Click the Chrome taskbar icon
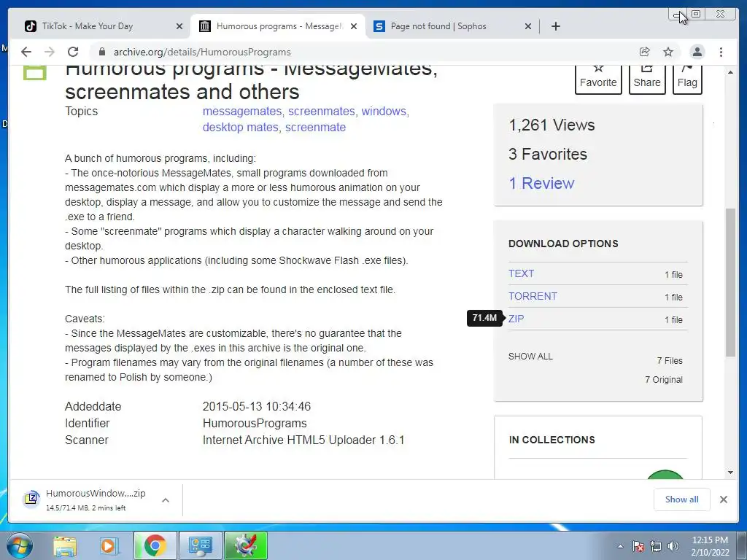Image resolution: width=747 pixels, height=560 pixels. pos(155,545)
